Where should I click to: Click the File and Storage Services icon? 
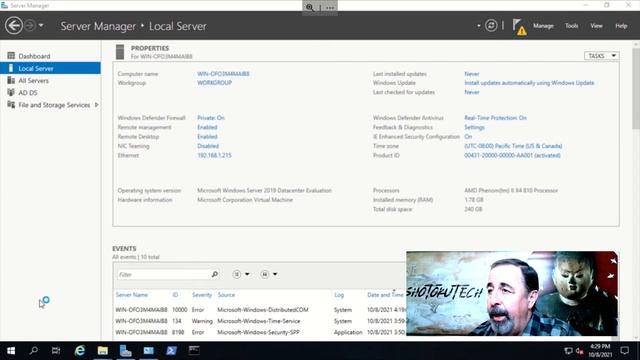[x=11, y=104]
